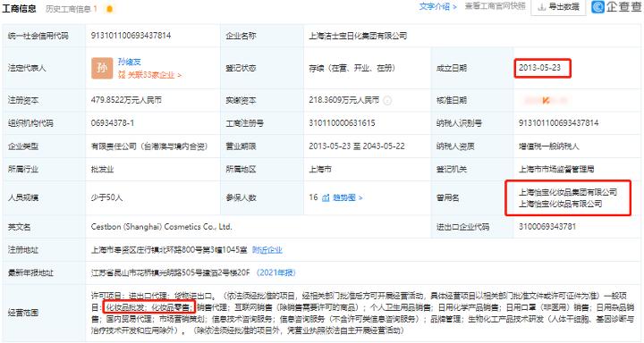Select the 纳税人识别号 value 913101100693437814
644x343 pixels.
[558, 123]
